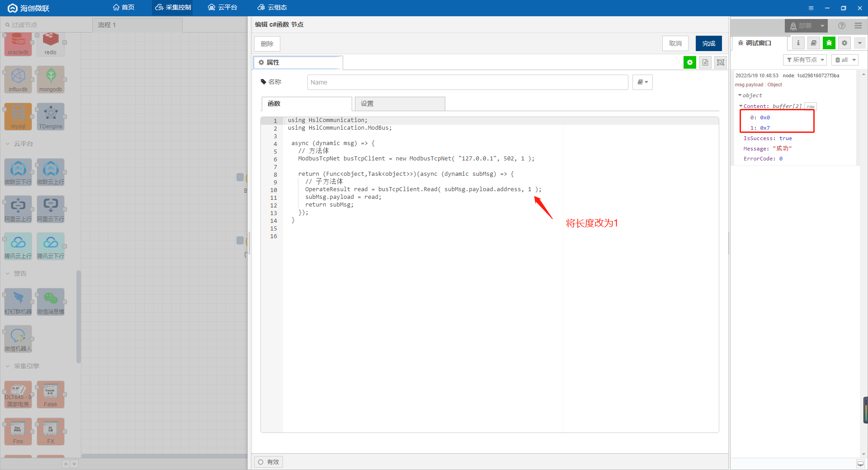868x470 pixels.
Task: Open the 云组态 menu
Action: (272, 8)
